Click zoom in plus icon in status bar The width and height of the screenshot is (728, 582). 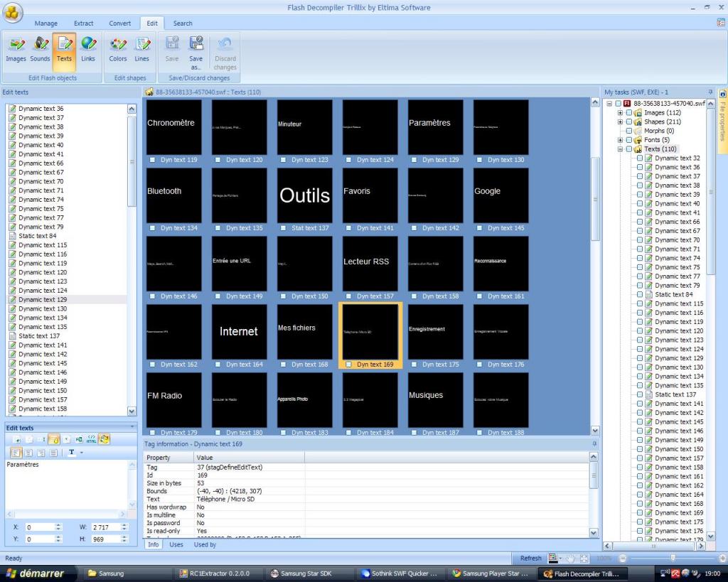coord(722,558)
